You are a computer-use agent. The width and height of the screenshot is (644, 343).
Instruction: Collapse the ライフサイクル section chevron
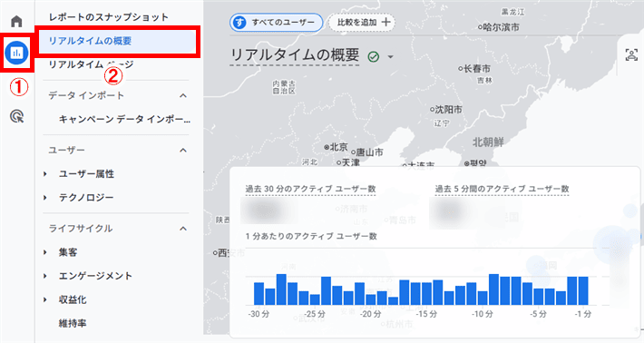point(182,229)
